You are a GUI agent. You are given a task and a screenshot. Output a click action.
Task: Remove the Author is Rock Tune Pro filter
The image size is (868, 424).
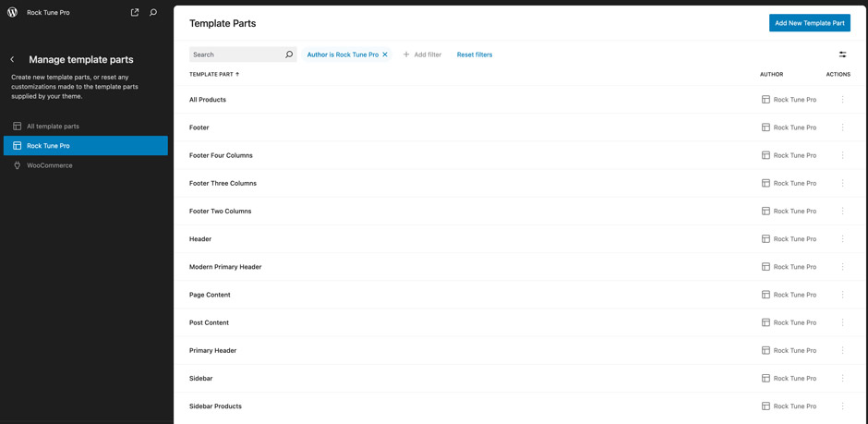click(385, 55)
